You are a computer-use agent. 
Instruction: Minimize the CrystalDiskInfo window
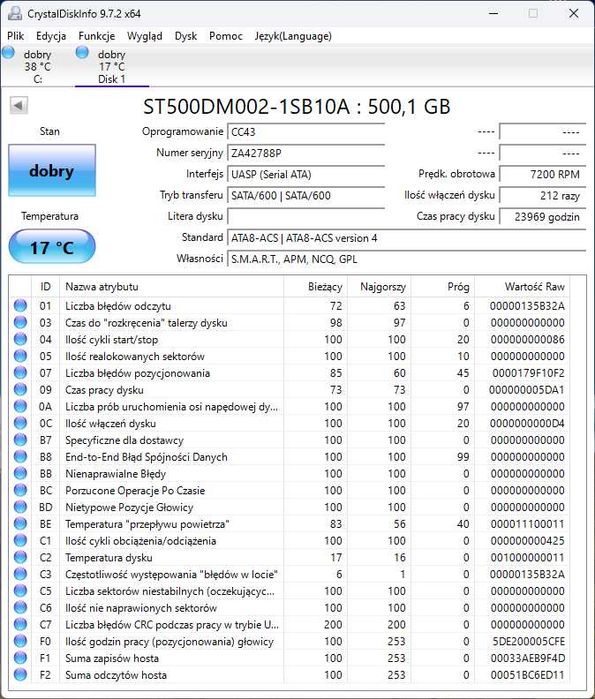point(493,13)
